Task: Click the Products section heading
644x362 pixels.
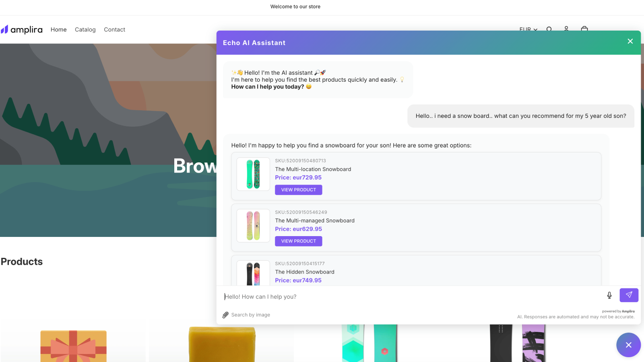Action: tap(22, 262)
